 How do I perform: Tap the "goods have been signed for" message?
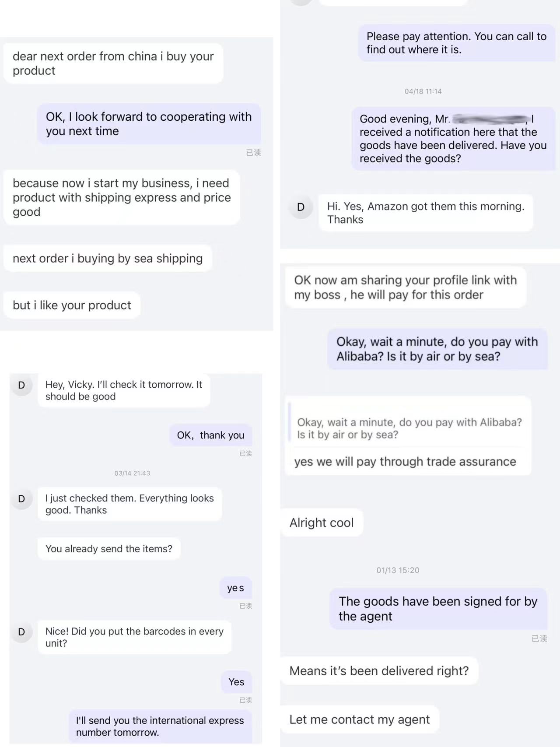coord(437,609)
